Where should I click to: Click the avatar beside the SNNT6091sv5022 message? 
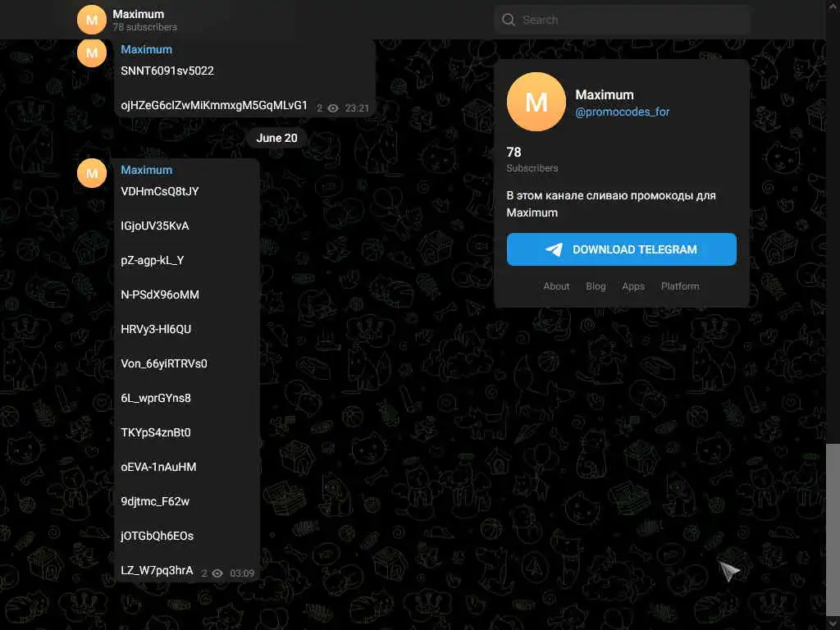point(92,52)
